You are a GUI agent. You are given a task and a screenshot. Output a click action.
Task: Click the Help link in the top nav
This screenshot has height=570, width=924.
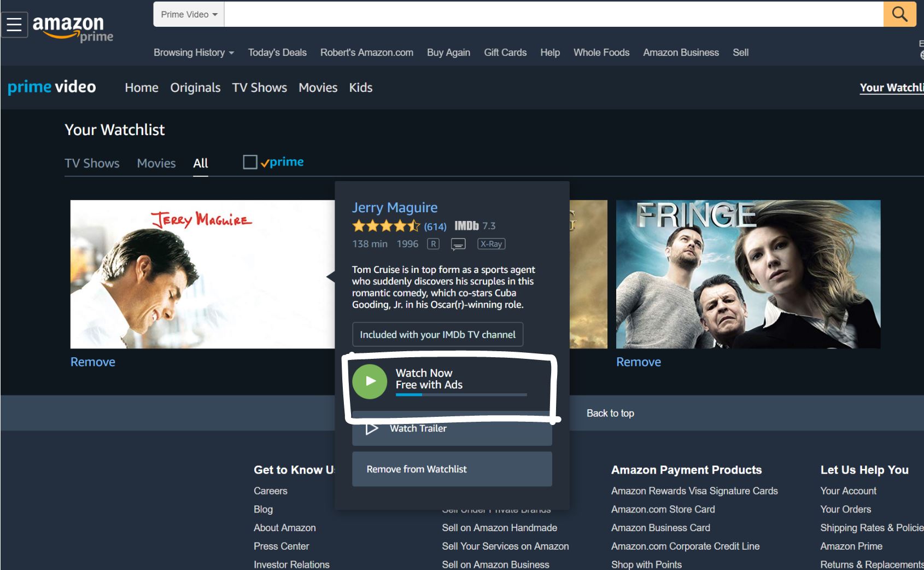click(550, 53)
